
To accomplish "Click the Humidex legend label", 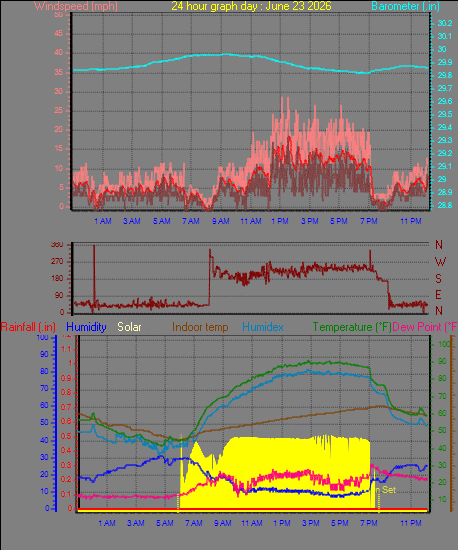I will (263, 327).
